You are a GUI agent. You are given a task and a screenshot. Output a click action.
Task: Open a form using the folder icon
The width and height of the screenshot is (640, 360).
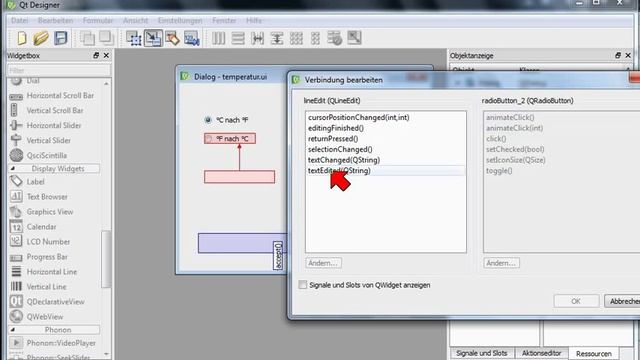point(41,38)
